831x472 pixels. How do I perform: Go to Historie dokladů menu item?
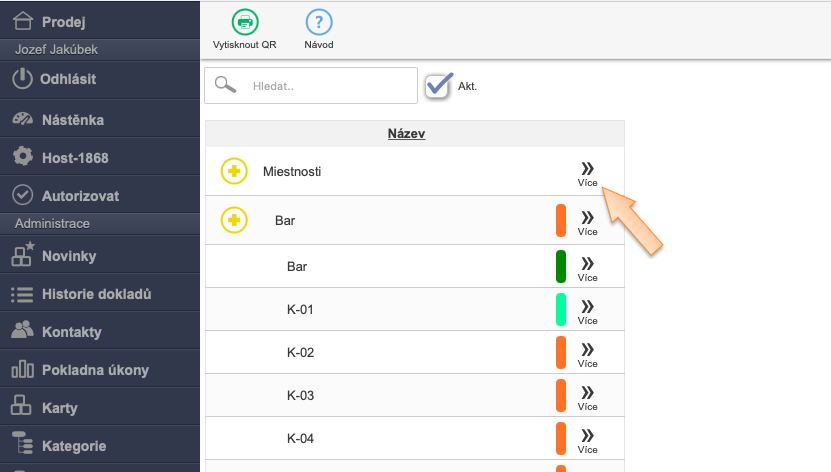point(95,294)
